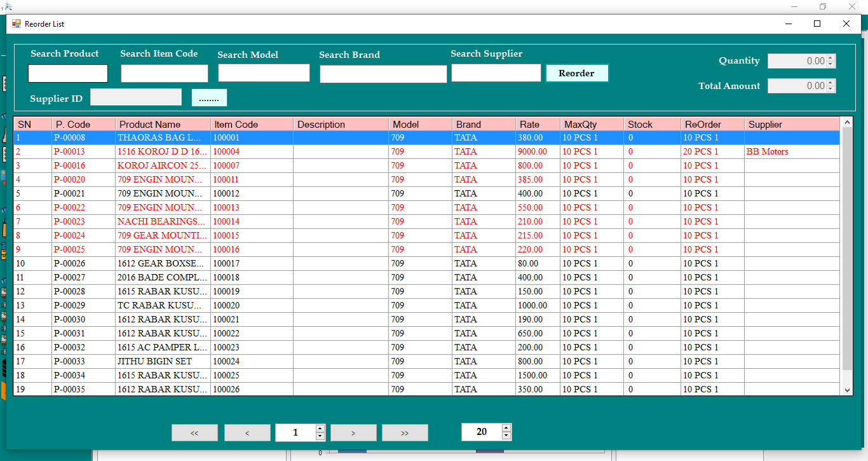Viewport: 868px width, 461px height.
Task: Click the dotted supplier browse button
Action: pos(208,98)
